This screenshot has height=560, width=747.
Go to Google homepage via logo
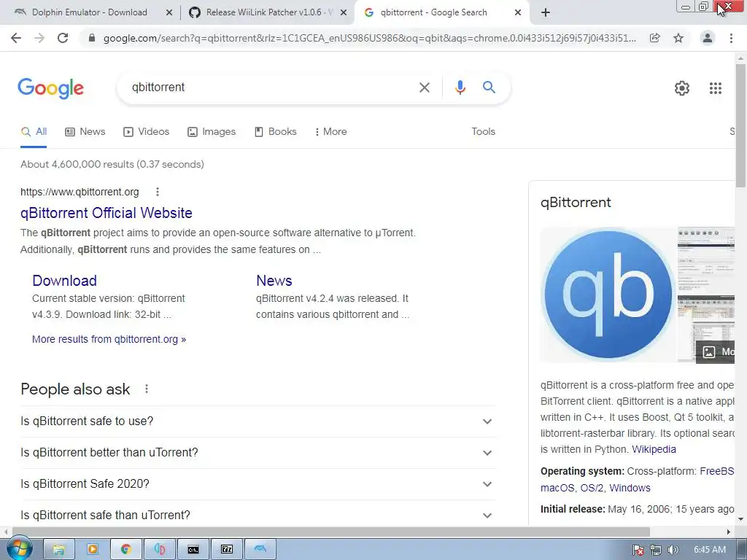click(51, 88)
